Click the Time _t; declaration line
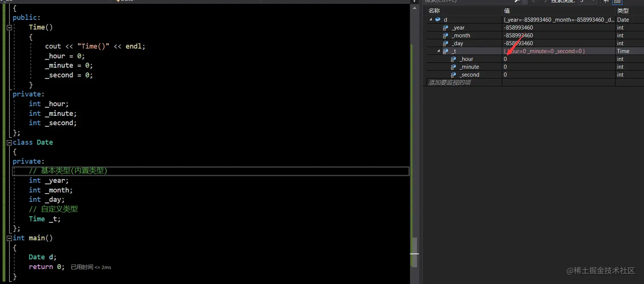644x284 pixels. point(45,219)
